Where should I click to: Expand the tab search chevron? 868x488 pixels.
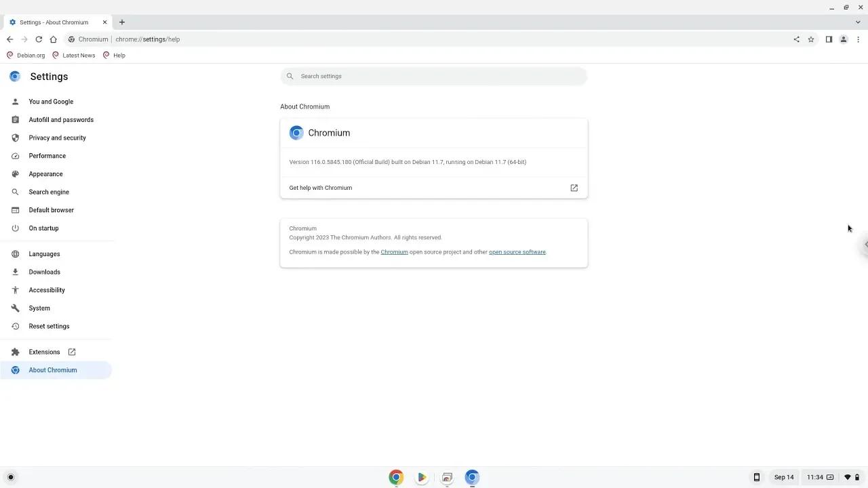point(858,22)
